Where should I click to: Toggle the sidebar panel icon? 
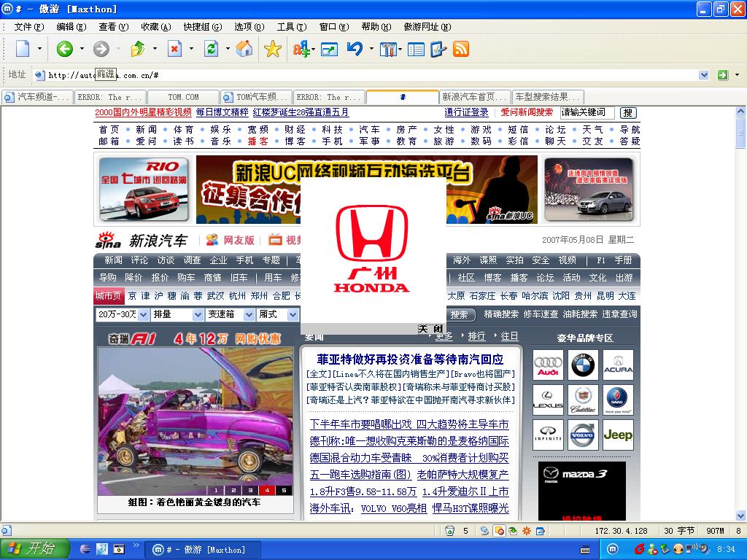click(416, 49)
